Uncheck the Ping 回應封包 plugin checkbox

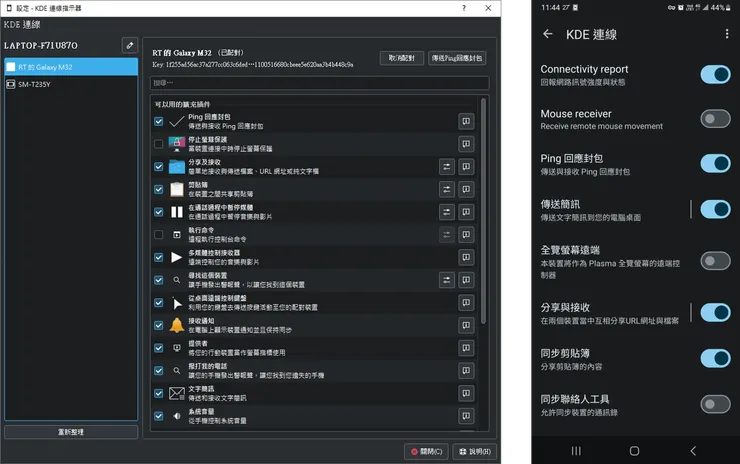[x=159, y=121]
